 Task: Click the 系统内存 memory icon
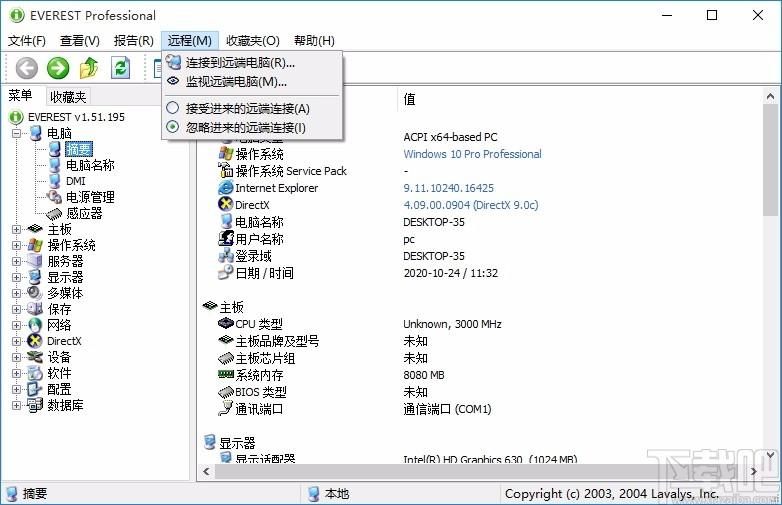(x=226, y=374)
